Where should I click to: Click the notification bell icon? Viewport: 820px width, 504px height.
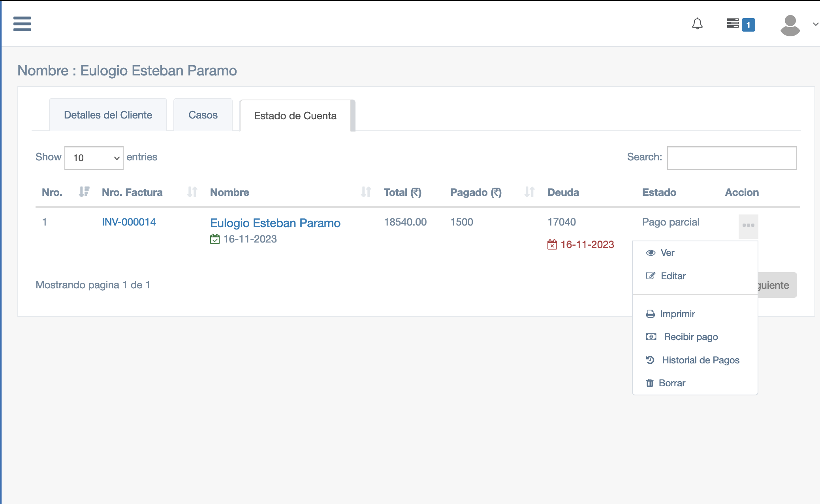point(697,24)
